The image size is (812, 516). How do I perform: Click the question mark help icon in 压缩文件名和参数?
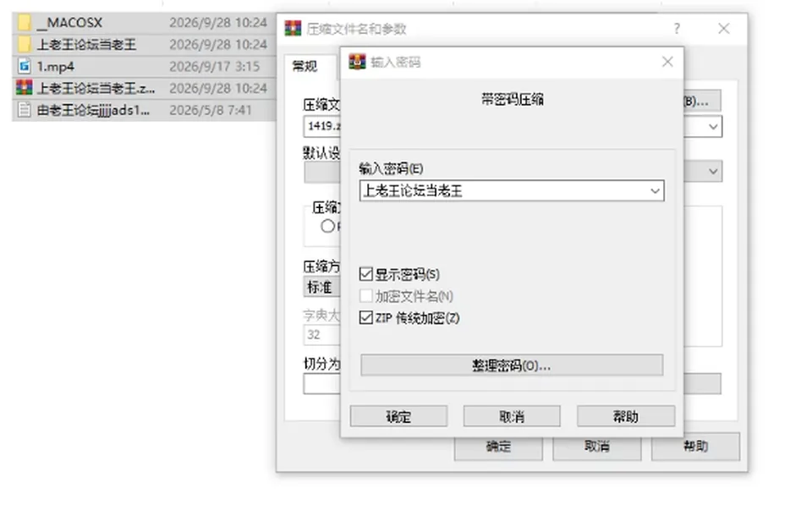pos(677,29)
